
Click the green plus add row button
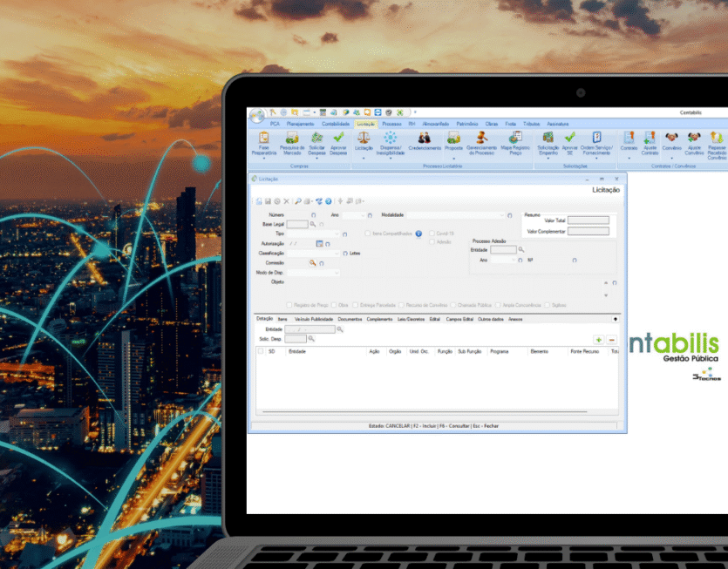(x=598, y=339)
